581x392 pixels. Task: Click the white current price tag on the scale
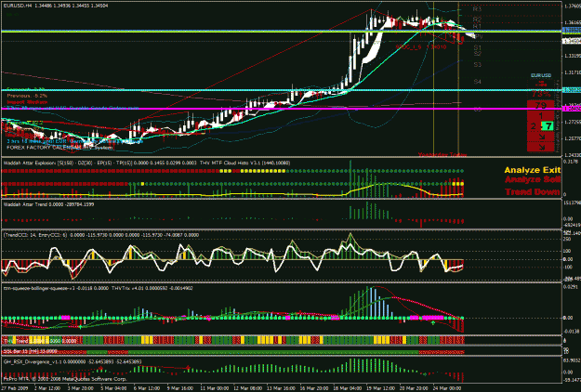(x=572, y=41)
